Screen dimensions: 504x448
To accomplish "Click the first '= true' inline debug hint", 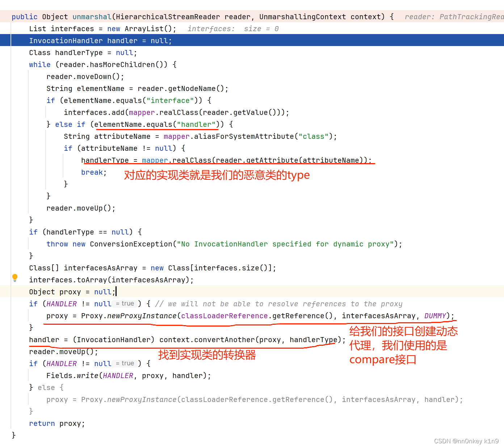I will click(x=125, y=304).
